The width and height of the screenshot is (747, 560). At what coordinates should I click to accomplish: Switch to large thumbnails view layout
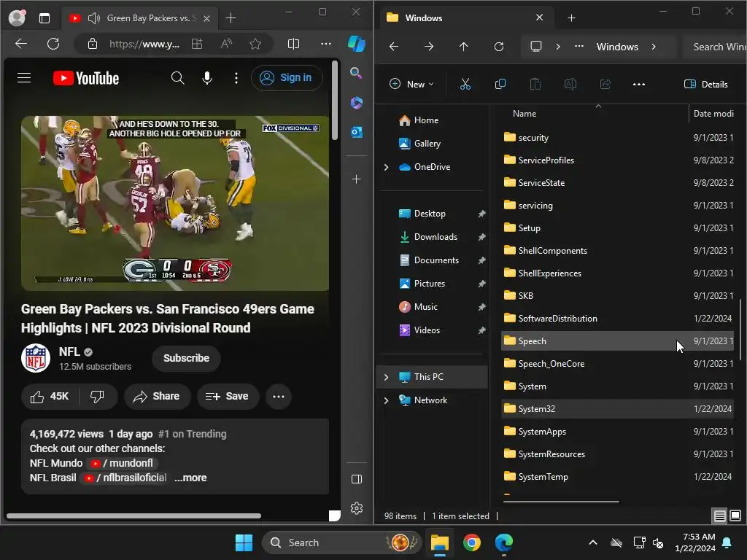[x=735, y=516]
